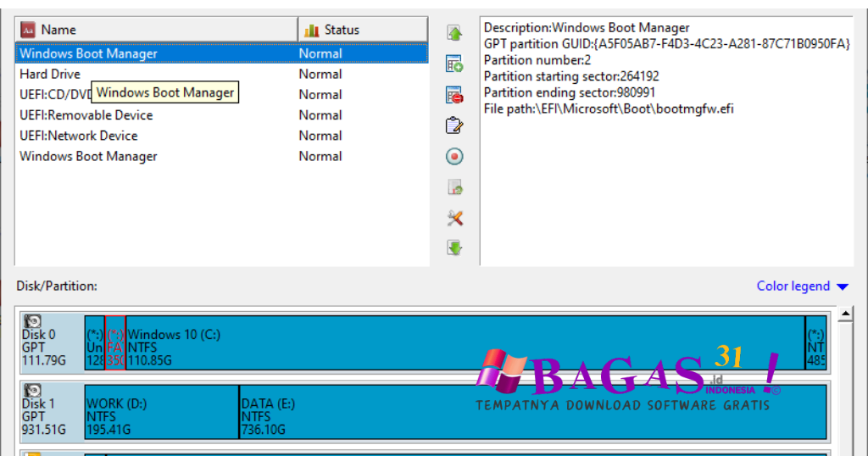The image size is (868, 456).
Task: Click Normal status in the UEFI:CD/DVD row
Action: point(320,95)
